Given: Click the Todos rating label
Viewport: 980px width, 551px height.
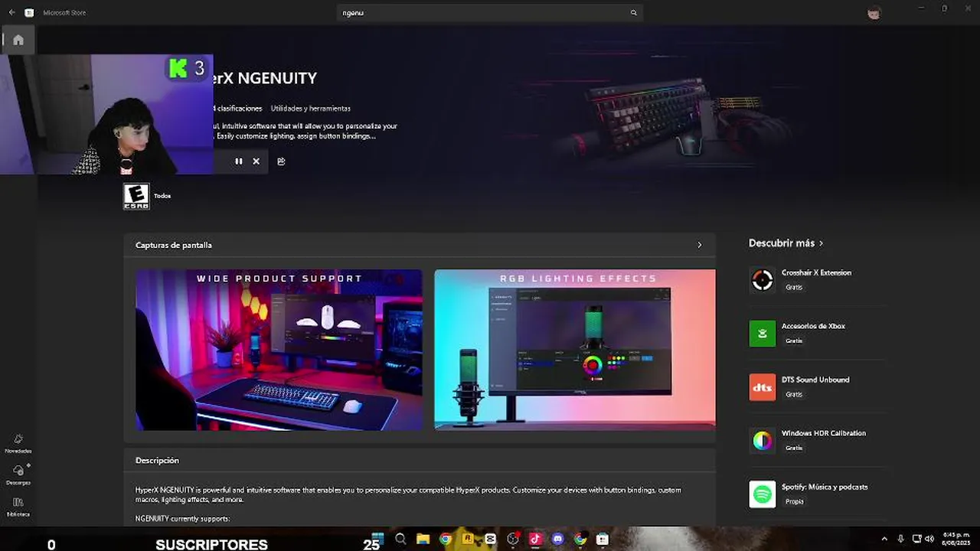Looking at the screenshot, I should tap(162, 196).
